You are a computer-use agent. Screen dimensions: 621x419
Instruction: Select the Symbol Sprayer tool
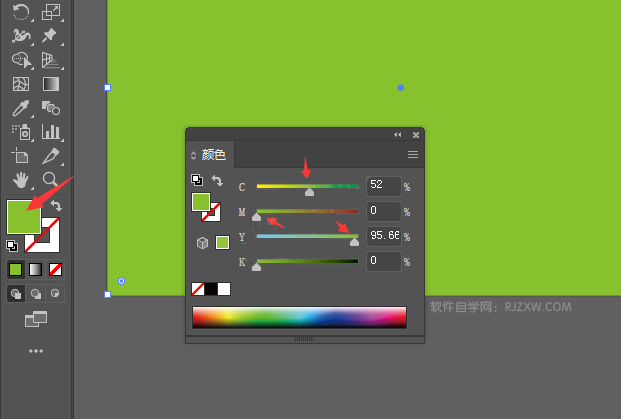click(x=21, y=132)
